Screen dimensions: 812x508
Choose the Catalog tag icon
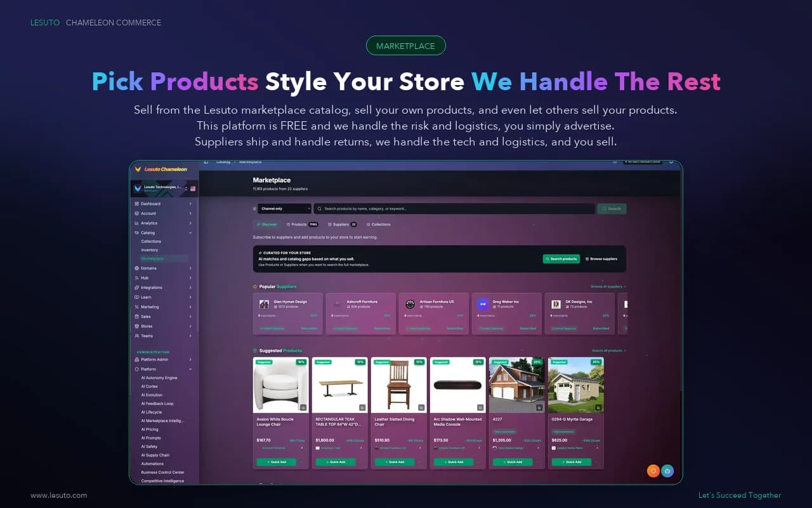tap(136, 233)
